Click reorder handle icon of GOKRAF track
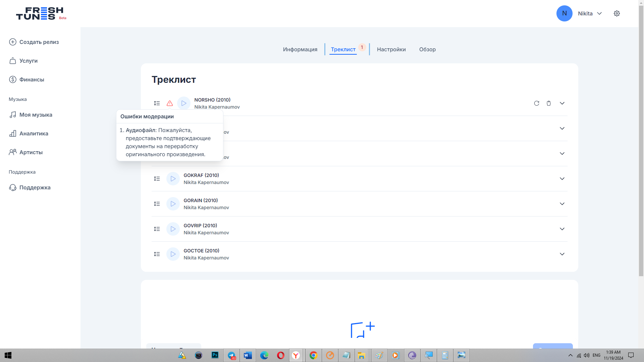This screenshot has height=362, width=644. pyautogui.click(x=157, y=179)
